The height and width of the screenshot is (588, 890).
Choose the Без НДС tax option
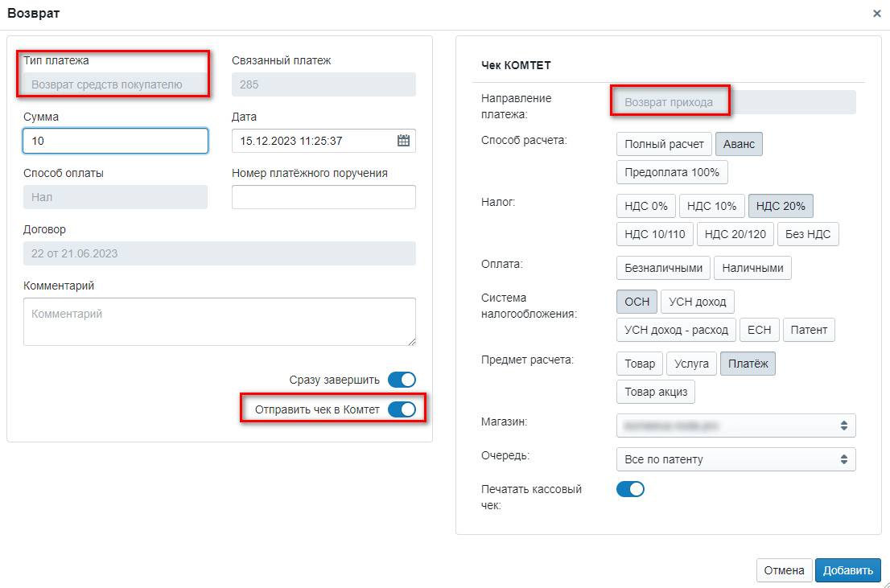click(808, 234)
